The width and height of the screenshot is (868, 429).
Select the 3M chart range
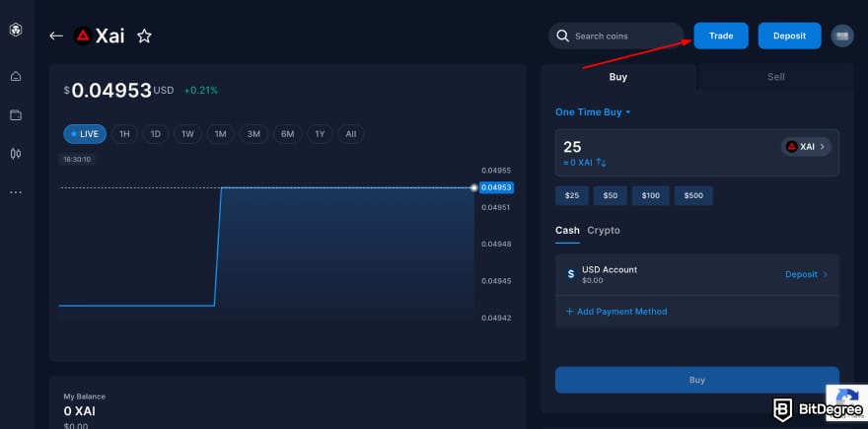253,134
